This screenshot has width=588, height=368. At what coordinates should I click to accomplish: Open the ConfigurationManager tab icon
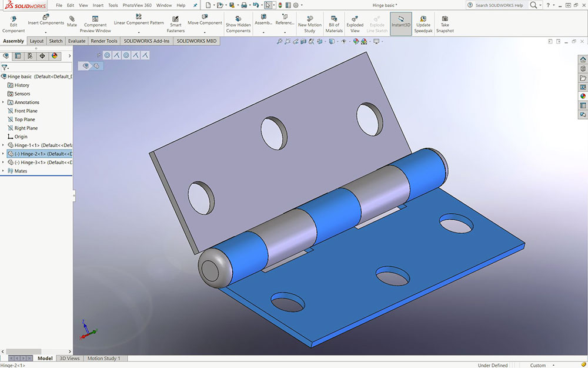pyautogui.click(x=30, y=56)
